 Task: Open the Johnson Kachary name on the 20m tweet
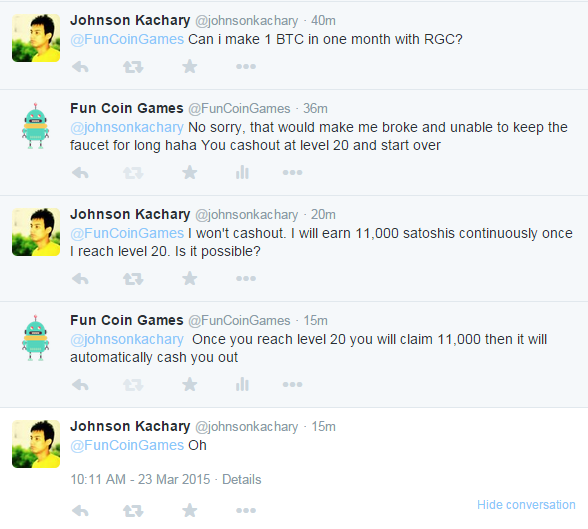point(130,214)
